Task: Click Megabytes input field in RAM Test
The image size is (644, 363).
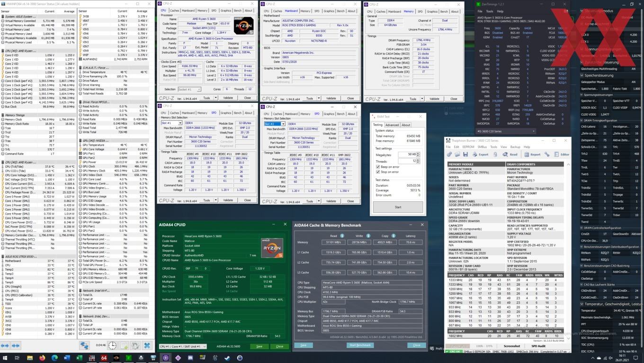Action: 407,154
